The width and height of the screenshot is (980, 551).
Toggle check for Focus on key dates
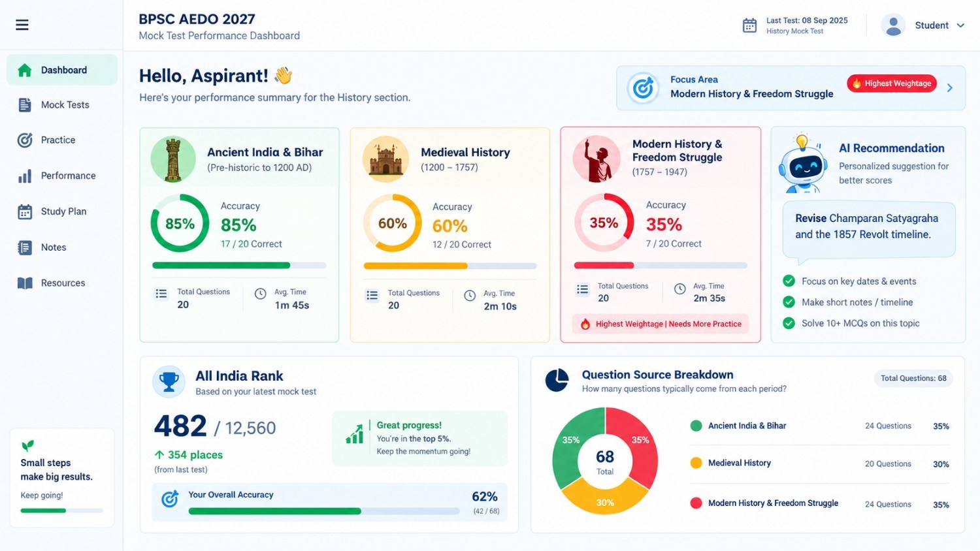(789, 281)
